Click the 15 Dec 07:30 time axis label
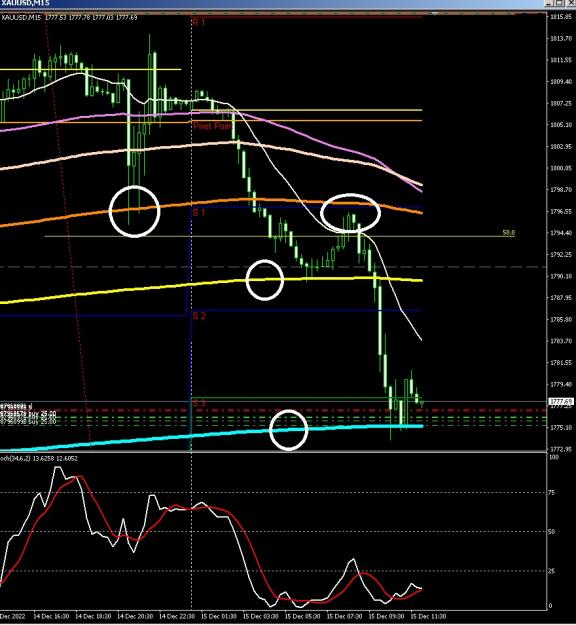The image size is (576, 625). [344, 617]
